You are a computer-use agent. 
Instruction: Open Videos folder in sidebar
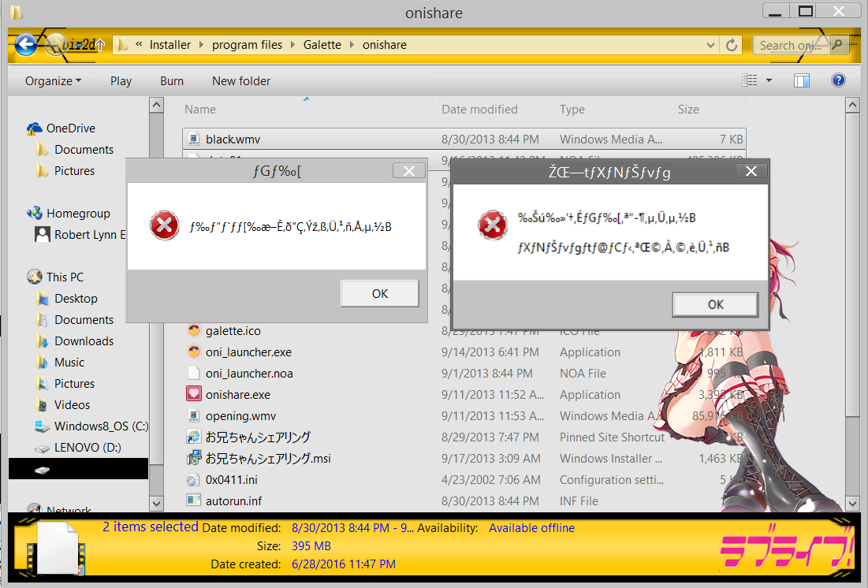coord(72,405)
